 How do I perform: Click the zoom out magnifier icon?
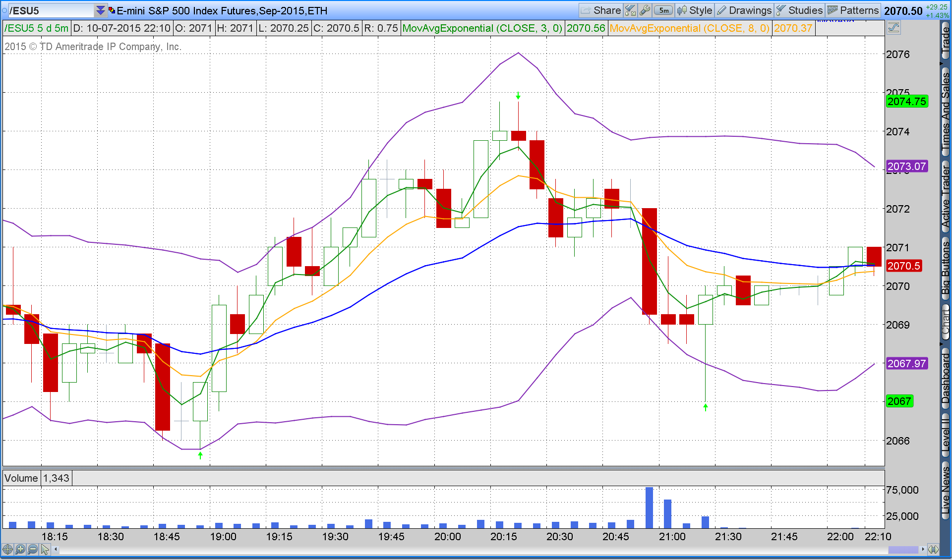pyautogui.click(x=32, y=549)
